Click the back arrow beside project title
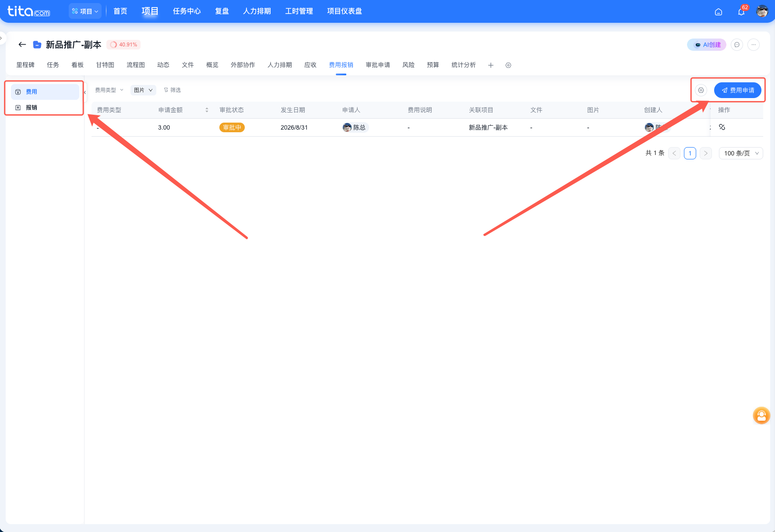775x532 pixels. click(x=22, y=45)
